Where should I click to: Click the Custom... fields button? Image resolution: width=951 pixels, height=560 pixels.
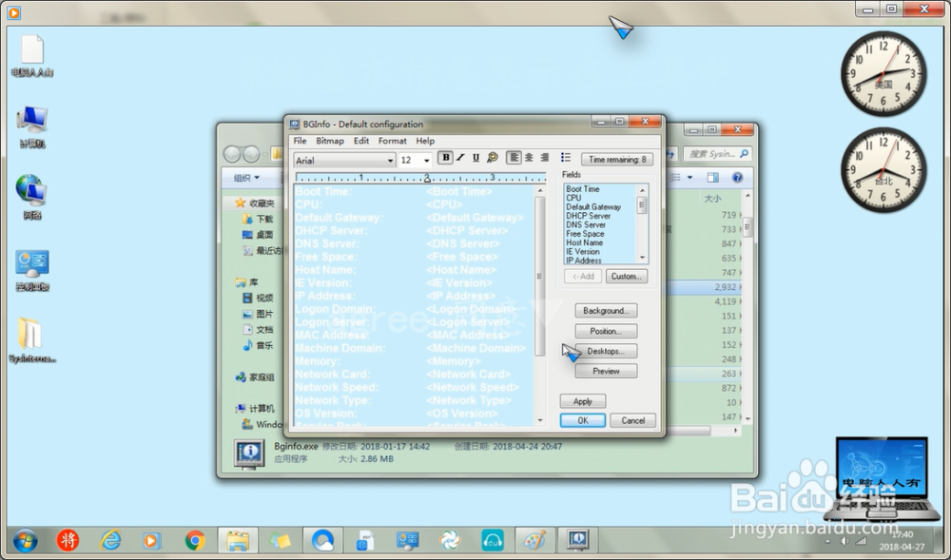coord(627,277)
